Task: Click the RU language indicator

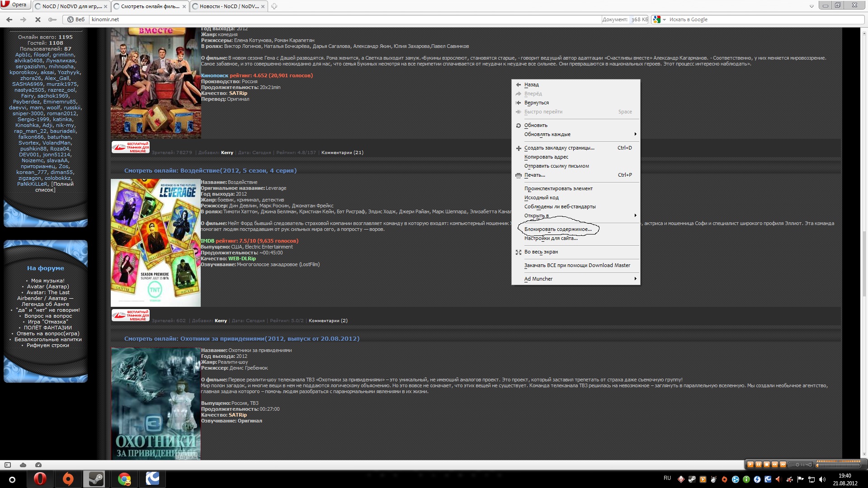Action: (x=667, y=478)
